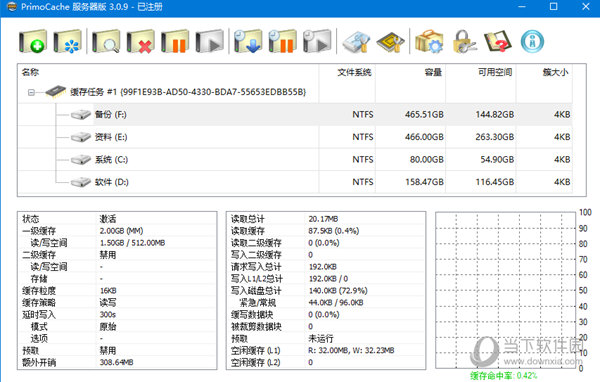600x382 pixels.
Task: Open the help book with question mark
Action: tap(497, 41)
